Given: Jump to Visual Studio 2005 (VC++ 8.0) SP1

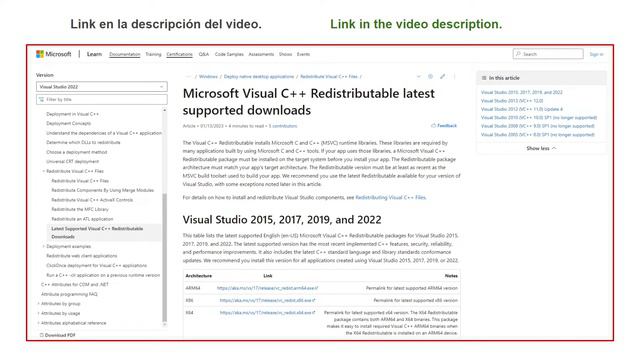Looking at the screenshot, I should [538, 135].
